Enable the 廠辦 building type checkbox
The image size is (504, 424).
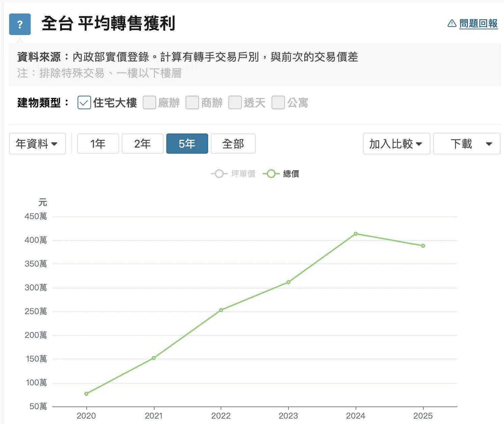[149, 102]
